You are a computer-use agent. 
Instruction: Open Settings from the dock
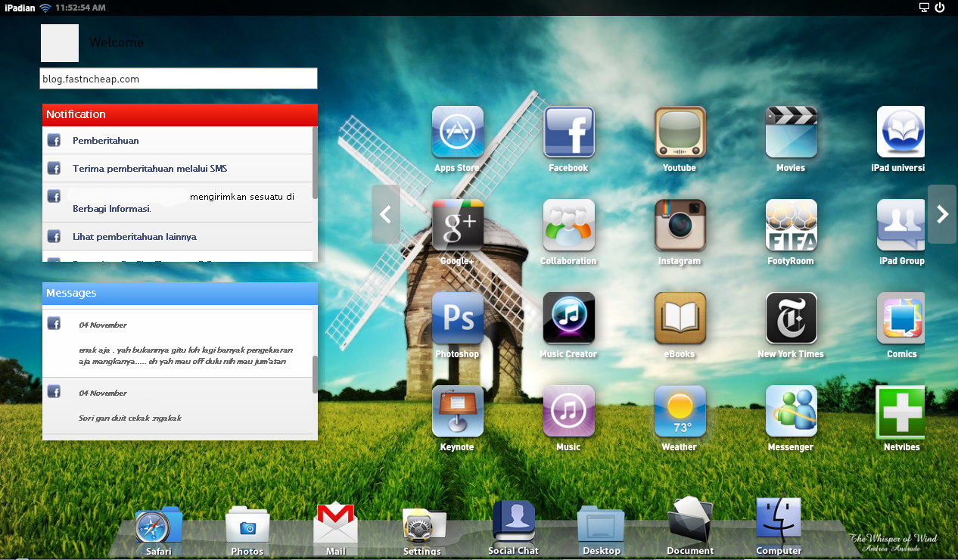[422, 524]
